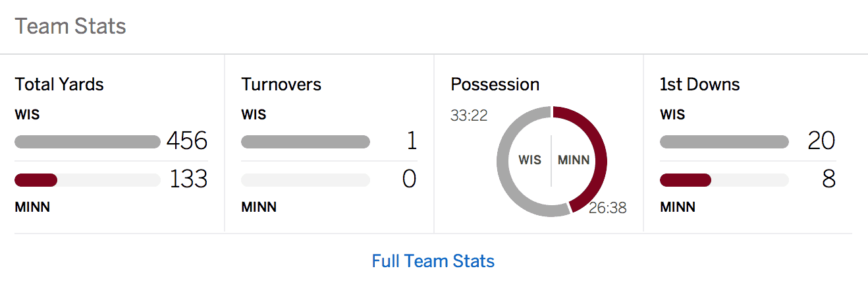Select the WIS Total Yards gray bar
Screen dimensions: 868x285
88,142
